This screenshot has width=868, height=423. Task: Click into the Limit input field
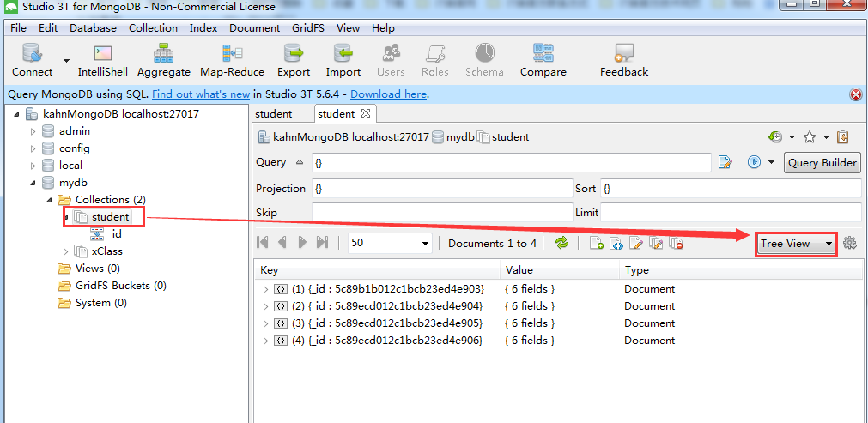(x=730, y=213)
